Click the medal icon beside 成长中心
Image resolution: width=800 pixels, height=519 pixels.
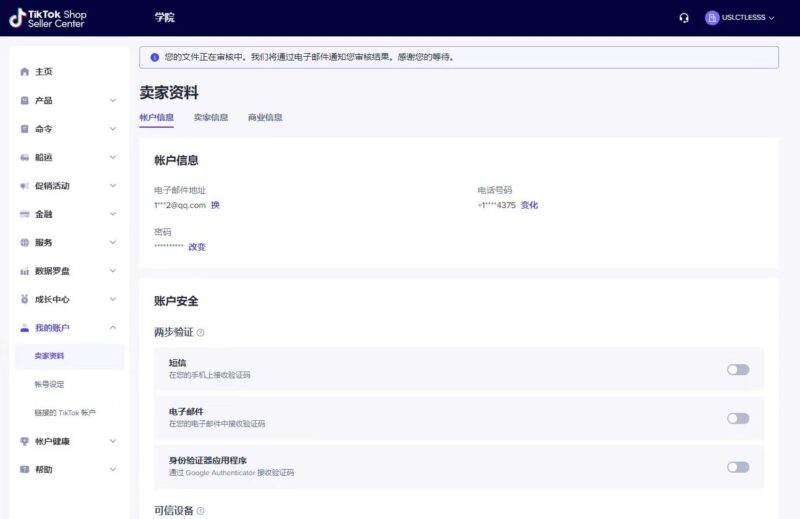pos(24,299)
